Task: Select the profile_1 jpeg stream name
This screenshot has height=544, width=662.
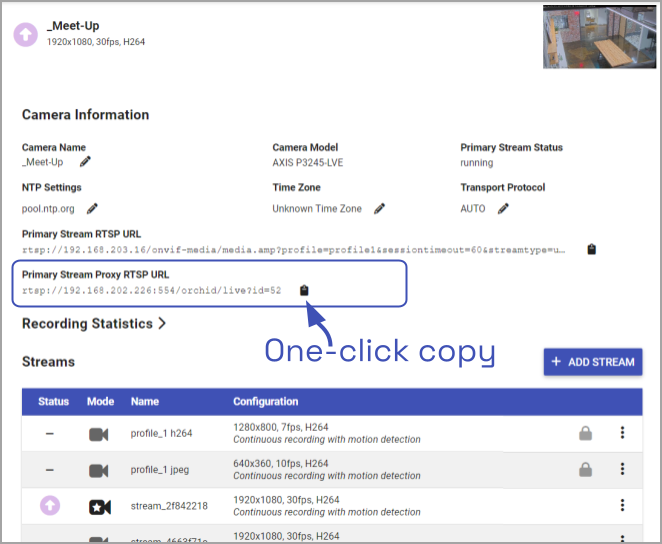Action: pos(160,470)
